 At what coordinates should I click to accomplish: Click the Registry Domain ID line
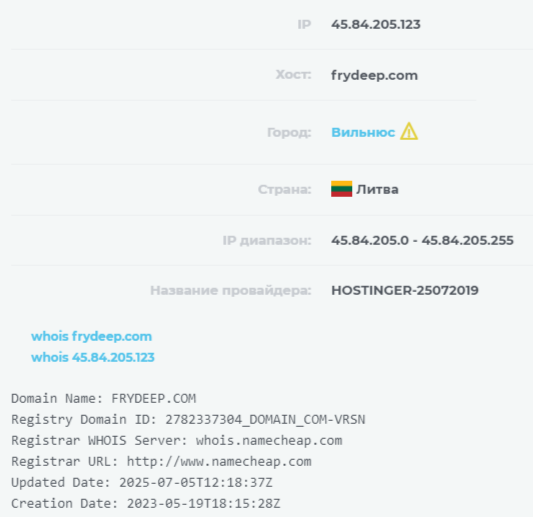click(188, 419)
